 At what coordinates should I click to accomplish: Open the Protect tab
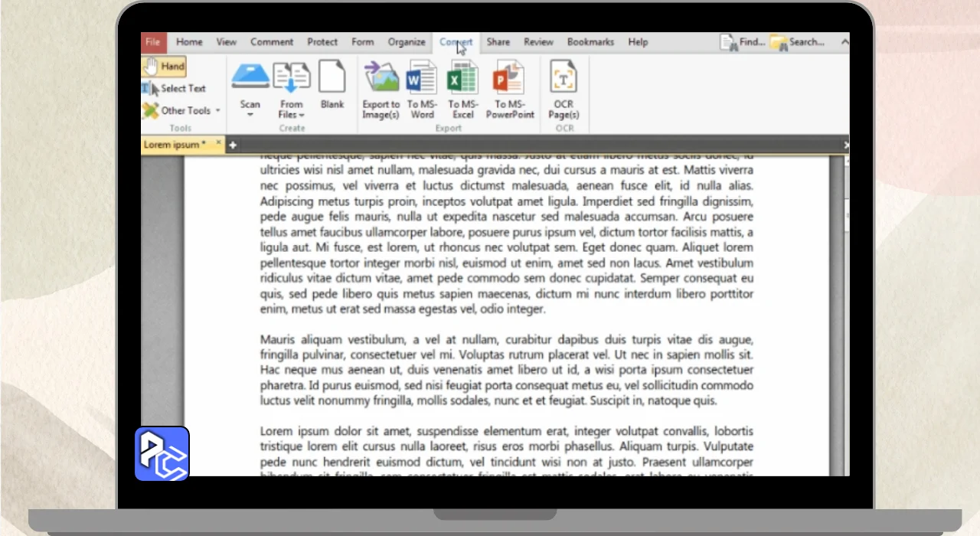[322, 42]
